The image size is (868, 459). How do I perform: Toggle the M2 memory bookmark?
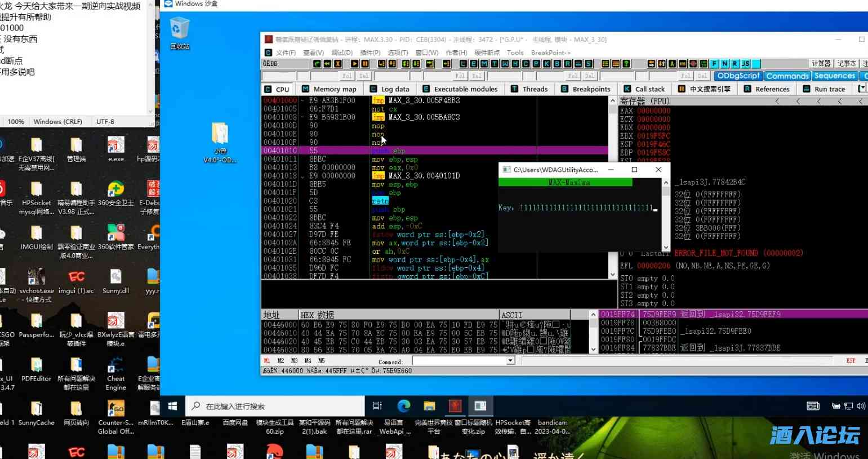tap(281, 360)
